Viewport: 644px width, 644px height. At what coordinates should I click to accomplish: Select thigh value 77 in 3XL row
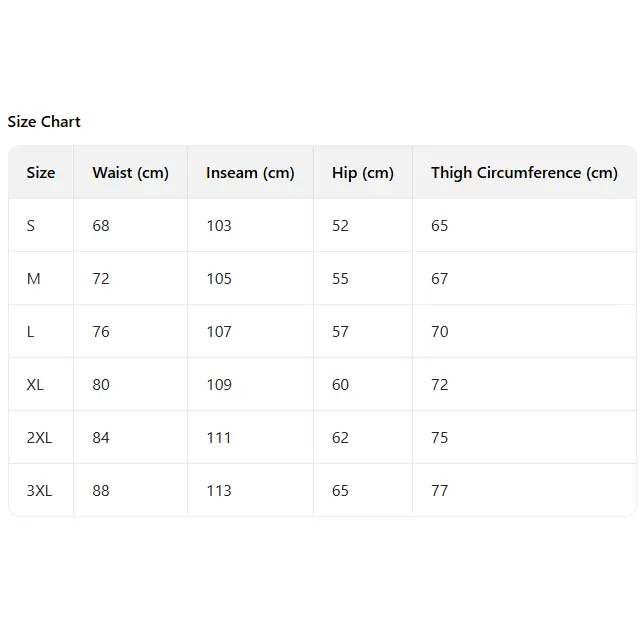click(x=440, y=491)
